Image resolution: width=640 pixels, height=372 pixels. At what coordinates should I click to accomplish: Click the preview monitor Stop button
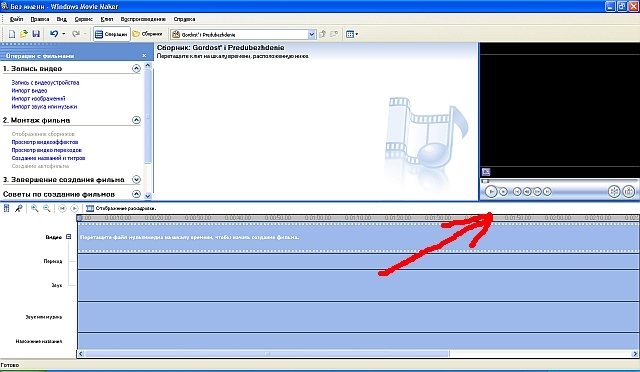504,192
